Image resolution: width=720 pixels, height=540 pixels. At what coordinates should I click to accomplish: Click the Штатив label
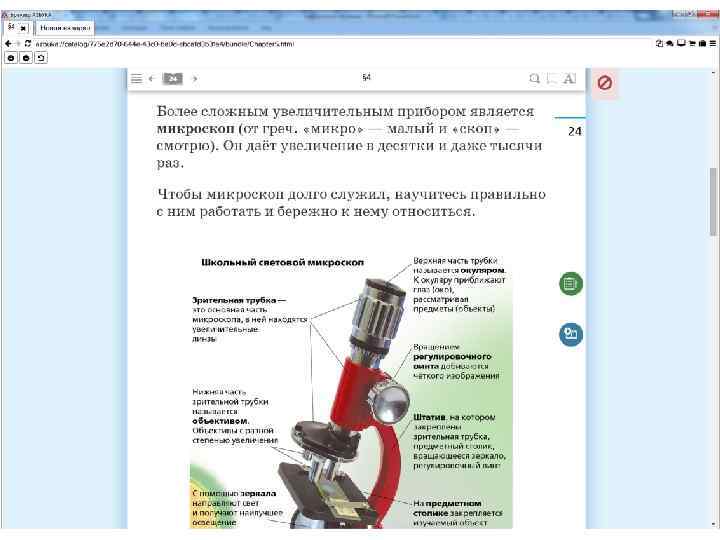(x=429, y=417)
